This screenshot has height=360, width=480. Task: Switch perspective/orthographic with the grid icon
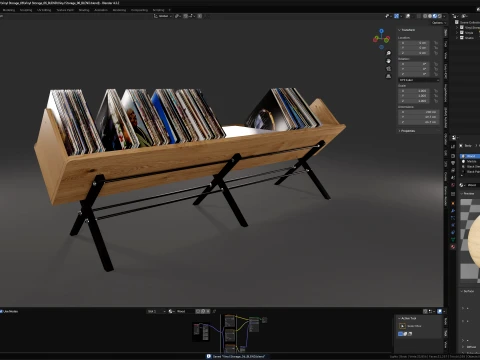pyautogui.click(x=388, y=76)
